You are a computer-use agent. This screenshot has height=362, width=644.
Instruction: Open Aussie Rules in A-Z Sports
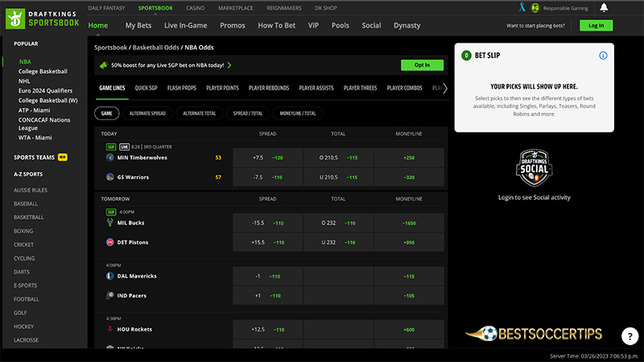pyautogui.click(x=31, y=190)
